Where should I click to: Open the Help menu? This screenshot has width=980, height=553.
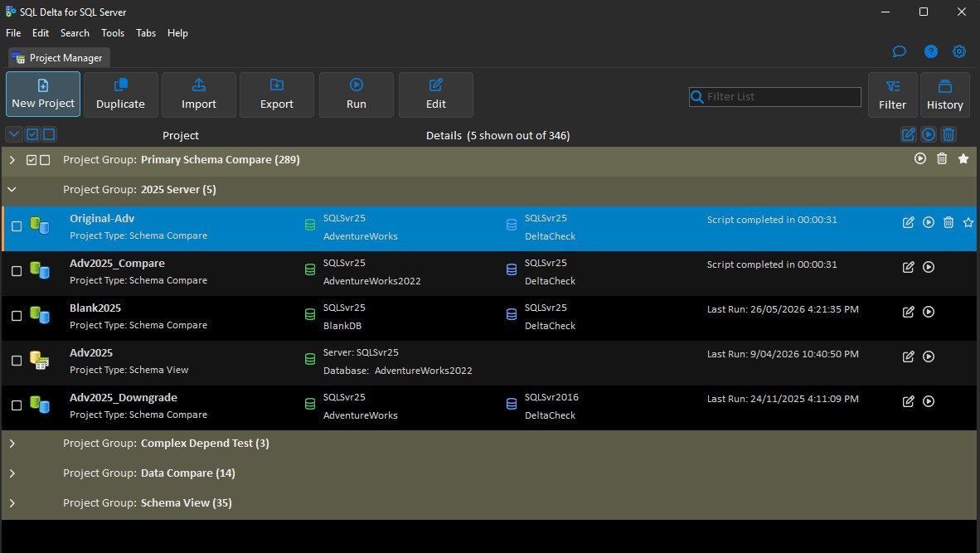point(177,33)
